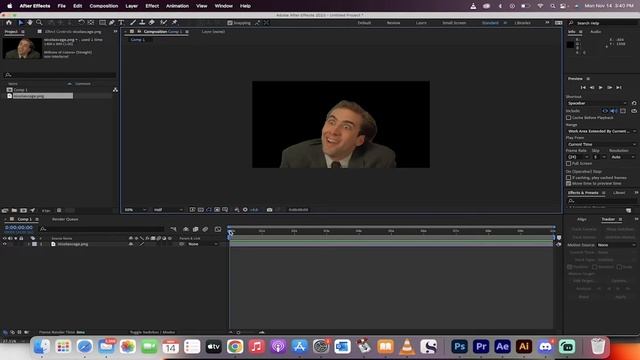Select the Pan Behind anchor point tool
640x360 pixels.
pyautogui.click(x=91, y=23)
